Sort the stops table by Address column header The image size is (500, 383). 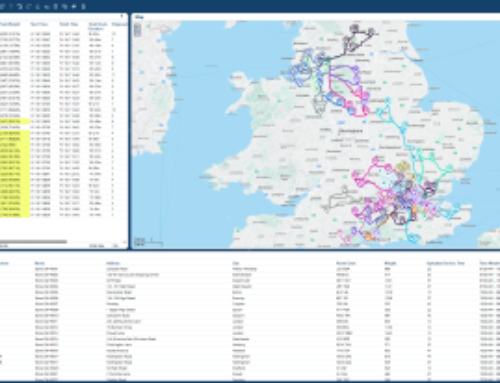[113, 263]
